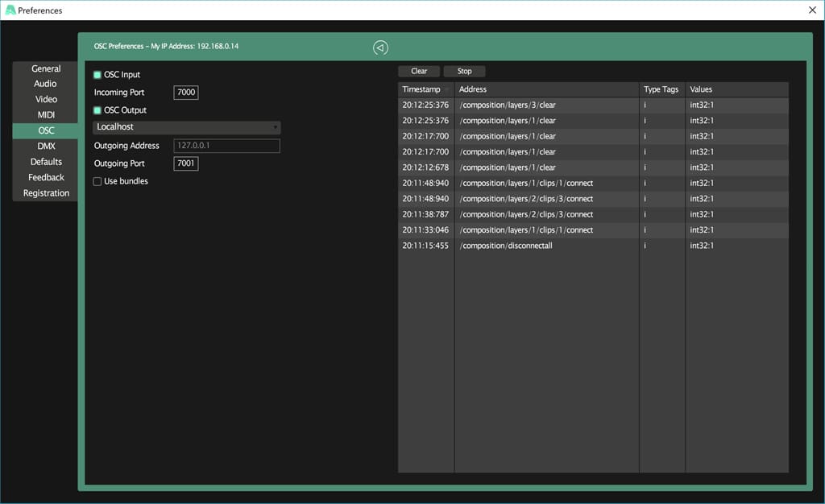The height and width of the screenshot is (504, 825).
Task: Select the /composition/disconnectall log row
Action: pos(548,246)
